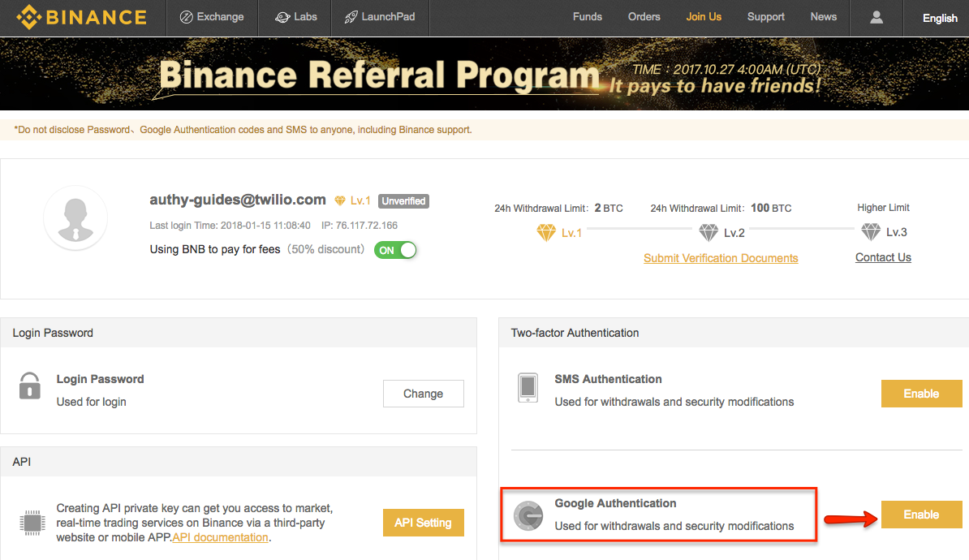The image size is (969, 560).
Task: Enable SMS Authentication
Action: (x=921, y=393)
